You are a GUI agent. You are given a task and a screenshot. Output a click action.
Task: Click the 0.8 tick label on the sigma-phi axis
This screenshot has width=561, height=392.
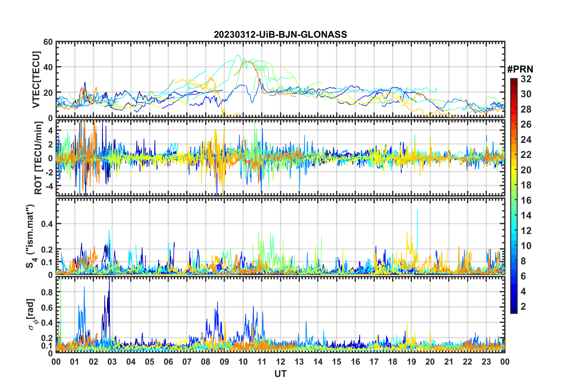pos(47,292)
